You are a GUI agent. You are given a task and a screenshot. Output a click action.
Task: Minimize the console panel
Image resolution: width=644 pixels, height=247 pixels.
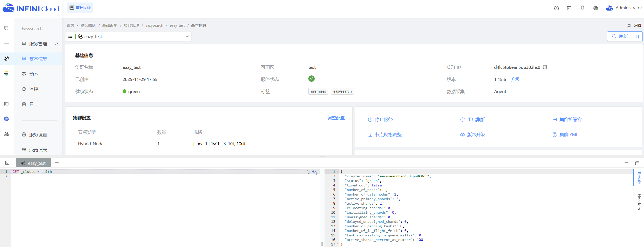pos(626,163)
